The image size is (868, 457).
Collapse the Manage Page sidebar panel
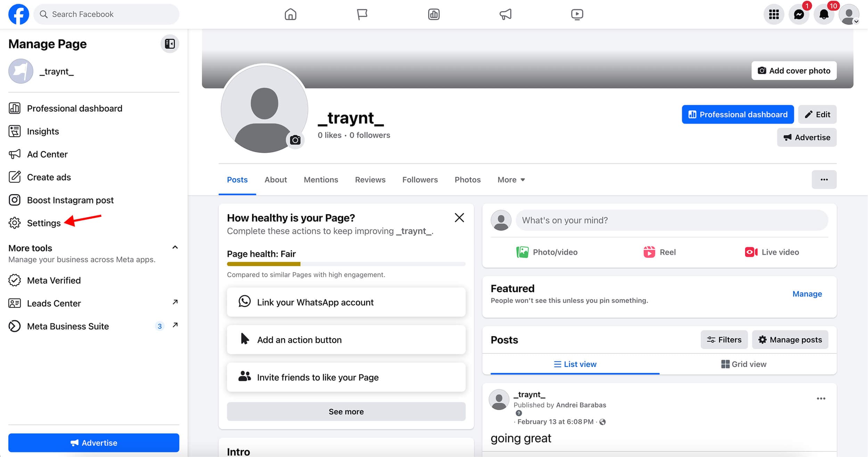pos(170,44)
